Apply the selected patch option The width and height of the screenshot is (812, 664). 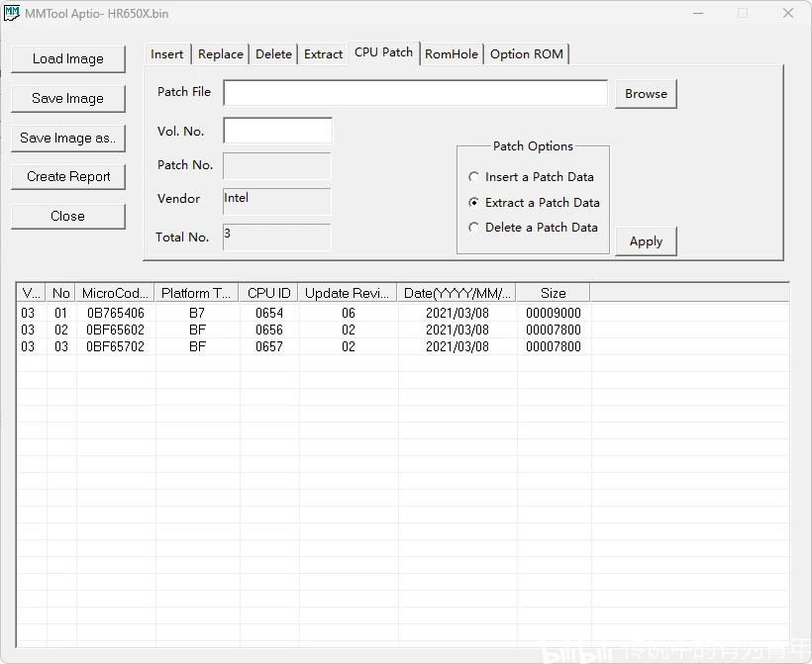point(646,241)
